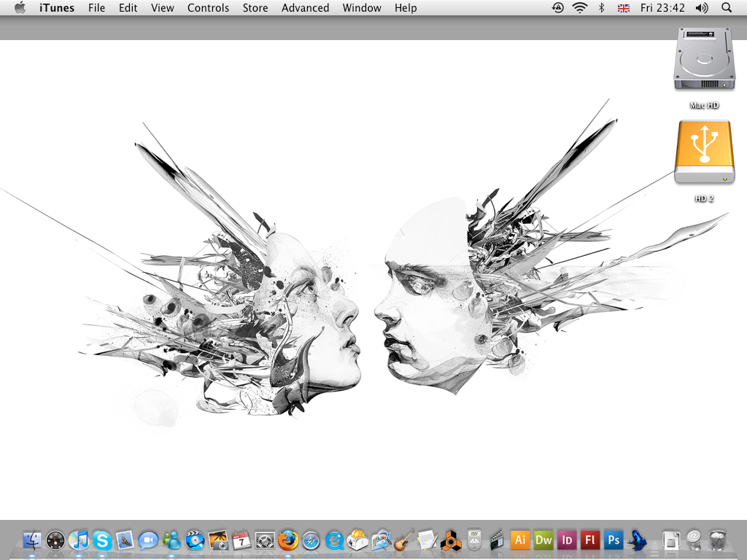Click the iTunes icon in the Dock
747x560 pixels.
79,540
